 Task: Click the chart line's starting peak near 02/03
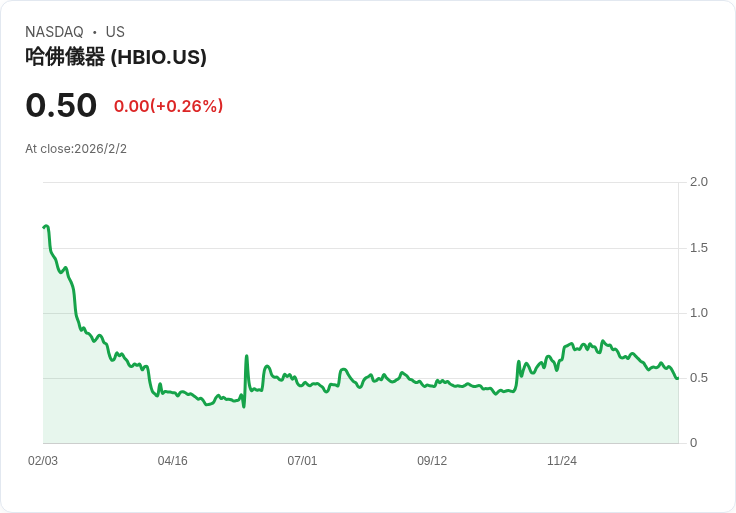46,227
